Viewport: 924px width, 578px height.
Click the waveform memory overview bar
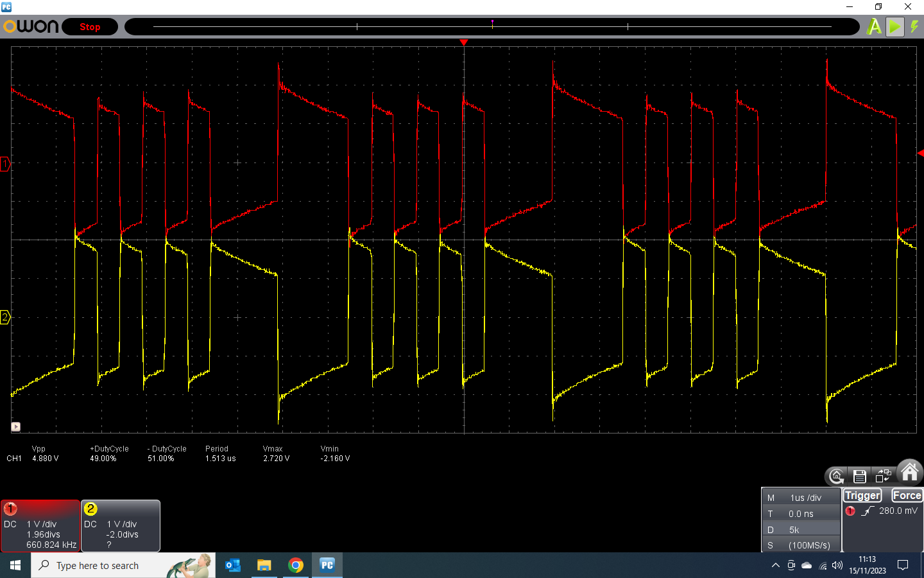[x=492, y=27]
